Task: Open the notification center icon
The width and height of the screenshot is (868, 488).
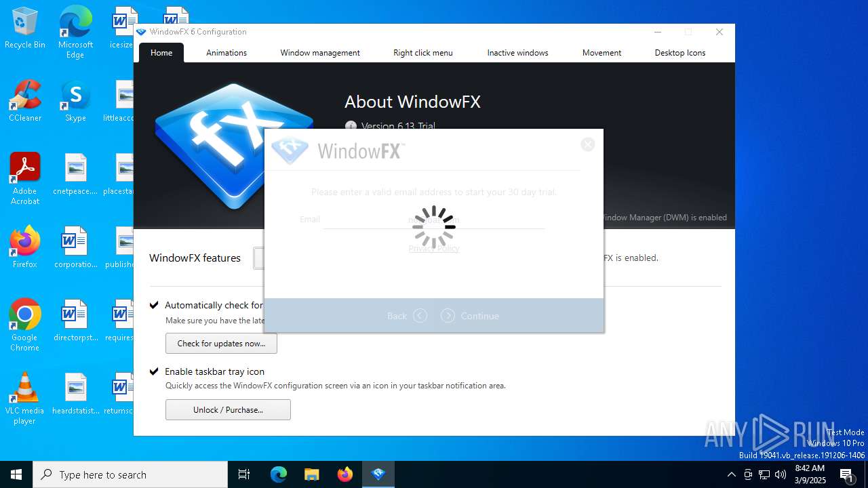Action: pos(847,474)
